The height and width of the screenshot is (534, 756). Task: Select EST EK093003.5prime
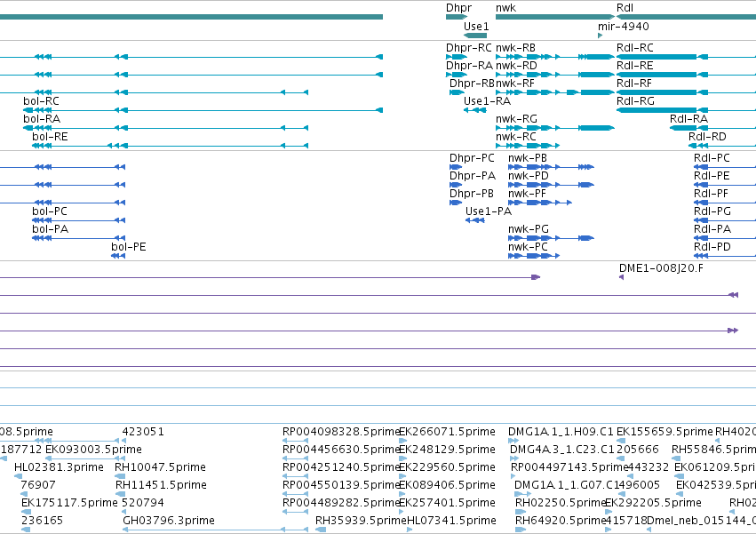pyautogui.click(x=93, y=450)
